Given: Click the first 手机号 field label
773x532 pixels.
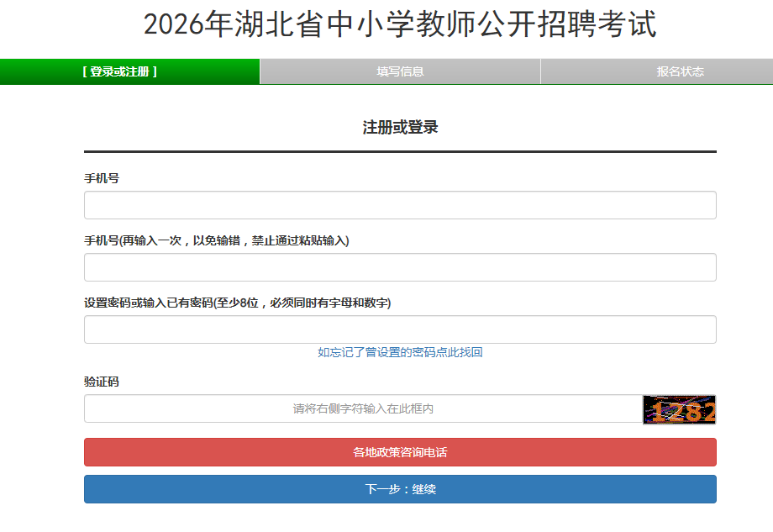Looking at the screenshot, I should (102, 178).
